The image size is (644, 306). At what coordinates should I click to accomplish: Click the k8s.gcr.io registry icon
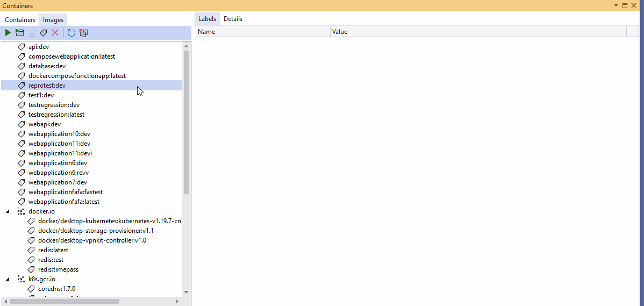pos(21,279)
